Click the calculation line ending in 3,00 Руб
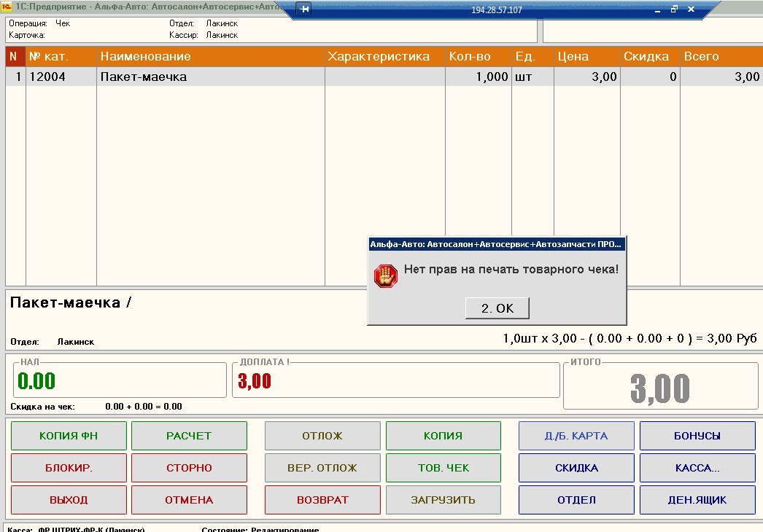The width and height of the screenshot is (763, 532). point(630,338)
